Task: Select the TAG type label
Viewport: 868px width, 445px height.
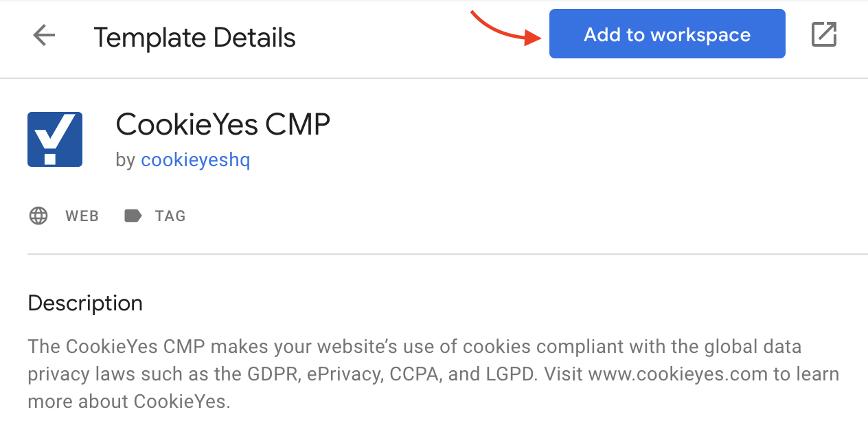Action: coord(170,216)
